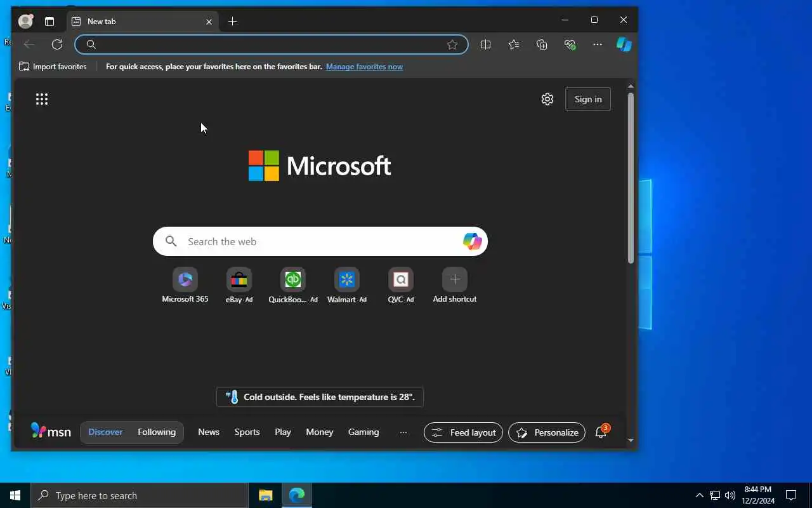Refresh the page
Viewport: 812px width, 508px height.
pyautogui.click(x=57, y=44)
